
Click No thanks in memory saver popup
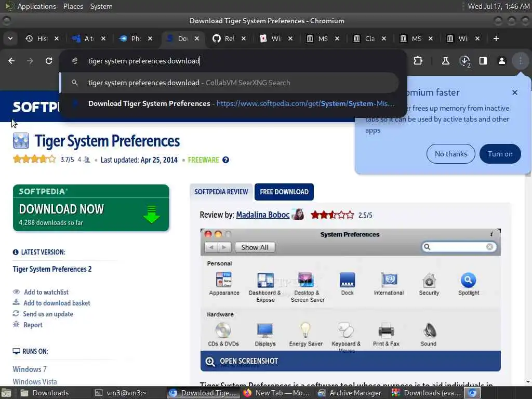click(451, 154)
